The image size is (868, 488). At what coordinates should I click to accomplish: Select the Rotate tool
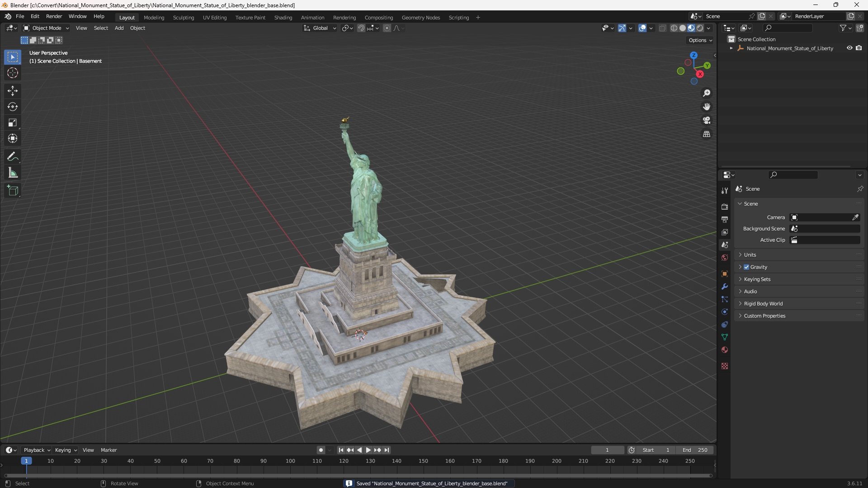pyautogui.click(x=13, y=107)
